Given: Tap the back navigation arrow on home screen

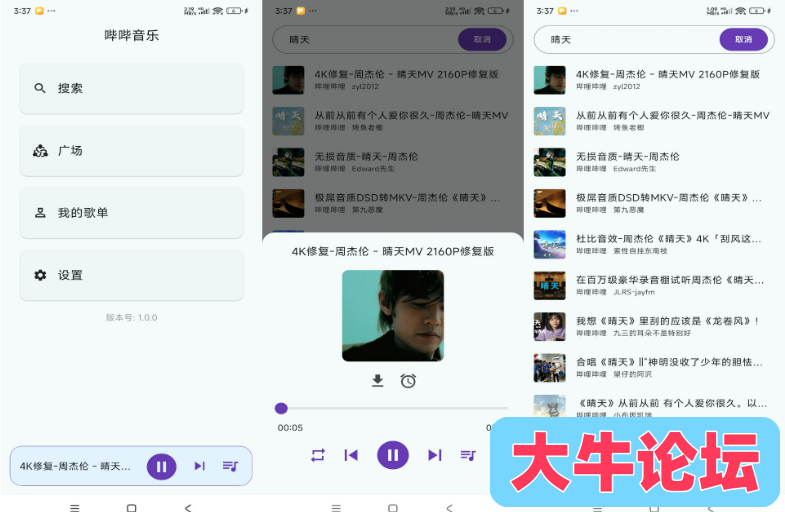Looking at the screenshot, I should coord(188,507).
